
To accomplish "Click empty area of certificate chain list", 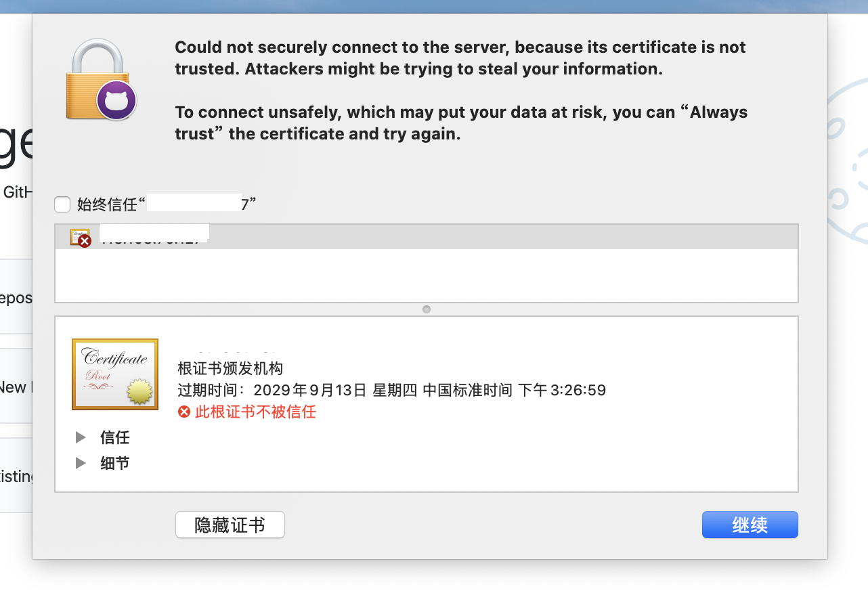I will [x=427, y=276].
